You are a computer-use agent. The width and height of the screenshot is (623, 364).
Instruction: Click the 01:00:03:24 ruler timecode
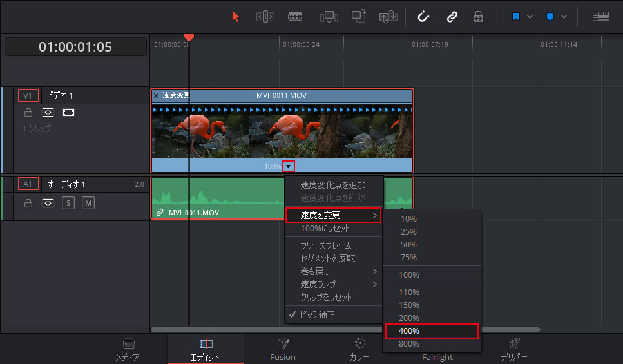301,44
